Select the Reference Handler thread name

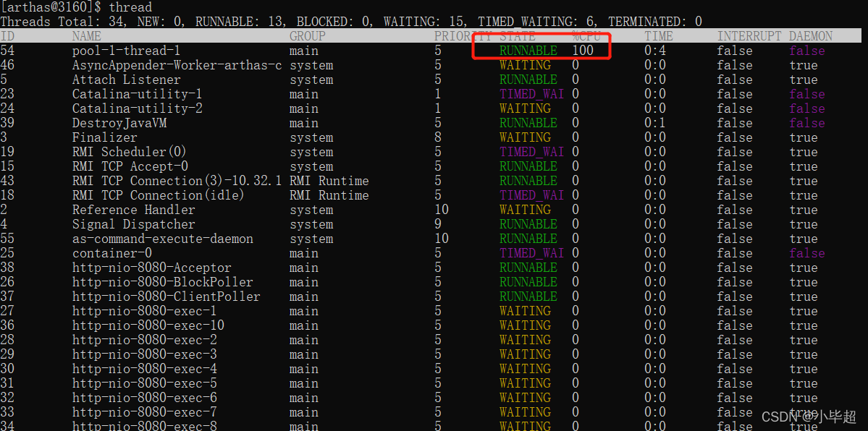133,210
